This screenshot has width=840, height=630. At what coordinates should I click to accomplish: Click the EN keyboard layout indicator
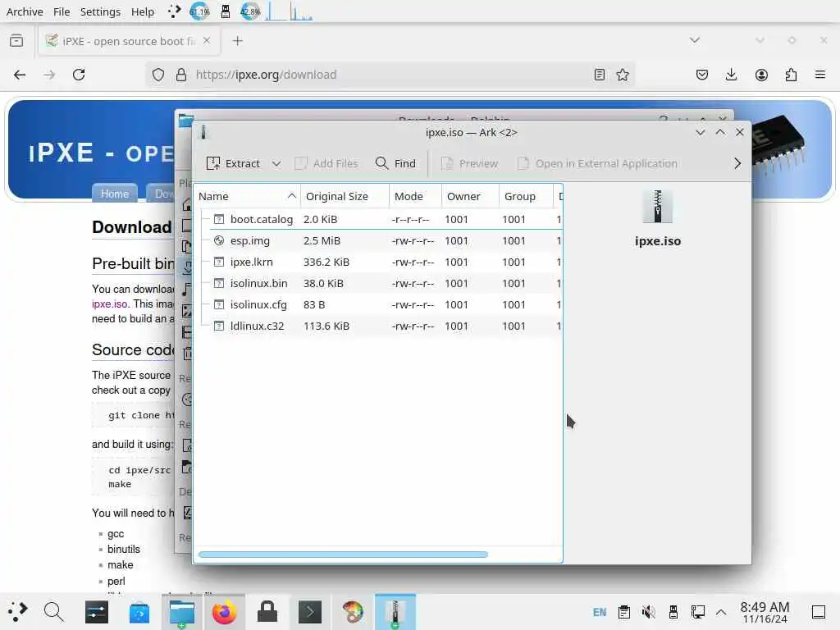pos(600,612)
